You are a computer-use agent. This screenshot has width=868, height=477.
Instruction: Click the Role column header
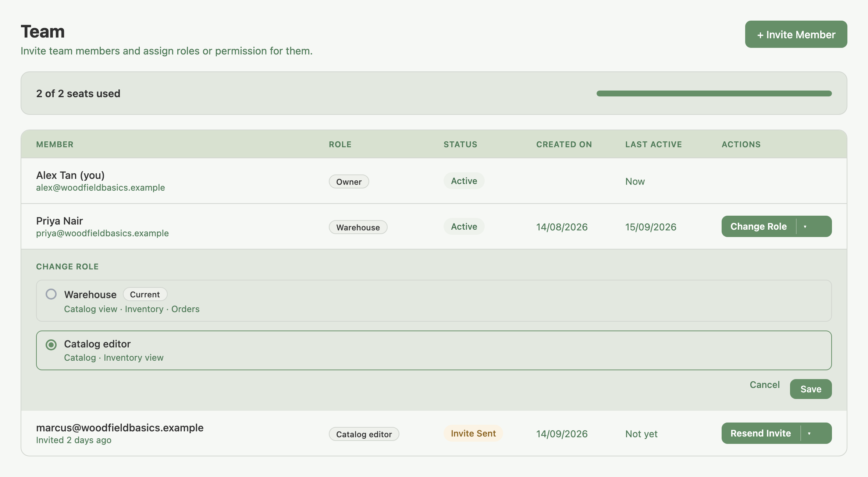pos(340,144)
